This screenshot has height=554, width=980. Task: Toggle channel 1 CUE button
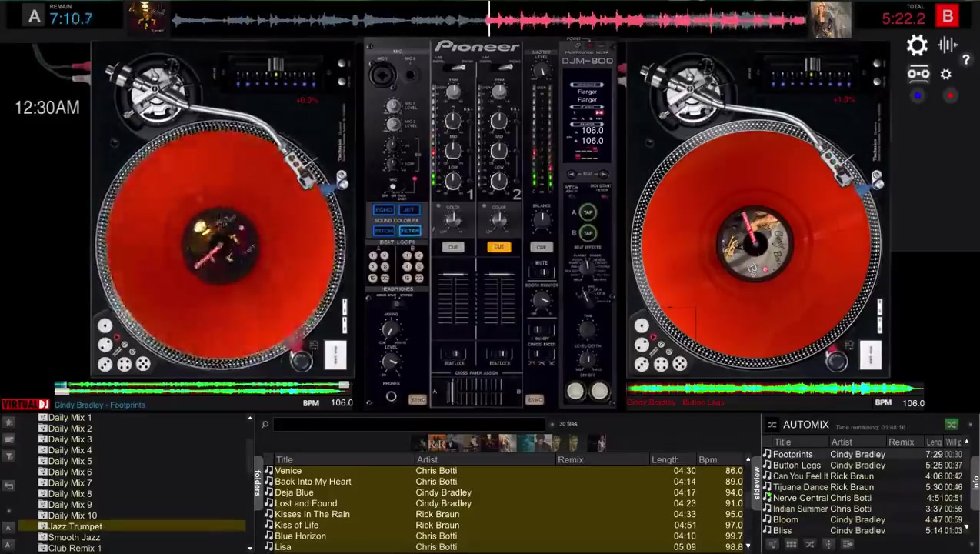click(453, 247)
